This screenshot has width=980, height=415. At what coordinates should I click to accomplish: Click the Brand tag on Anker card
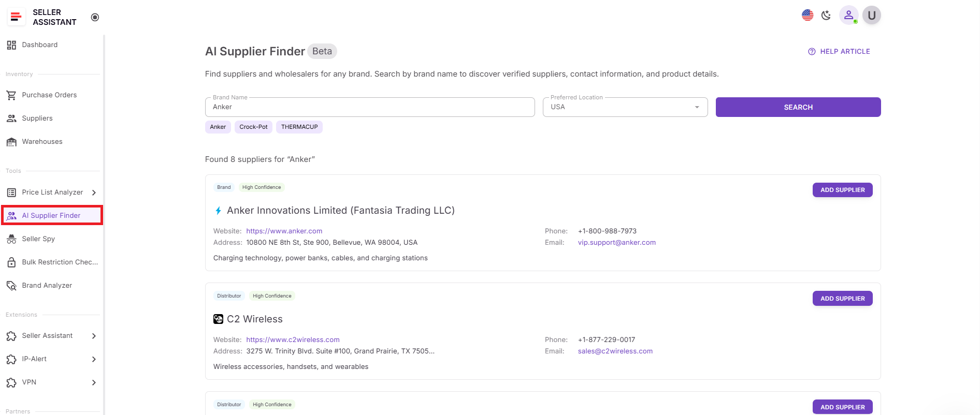(x=224, y=187)
